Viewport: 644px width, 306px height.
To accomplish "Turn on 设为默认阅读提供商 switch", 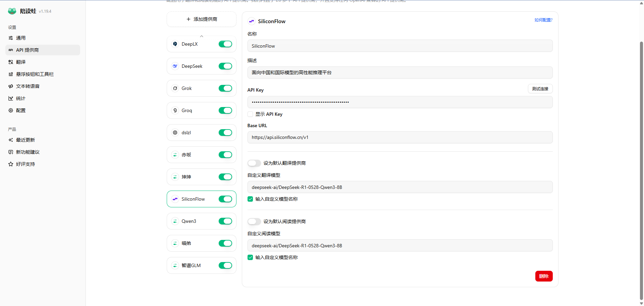I will coord(254,221).
